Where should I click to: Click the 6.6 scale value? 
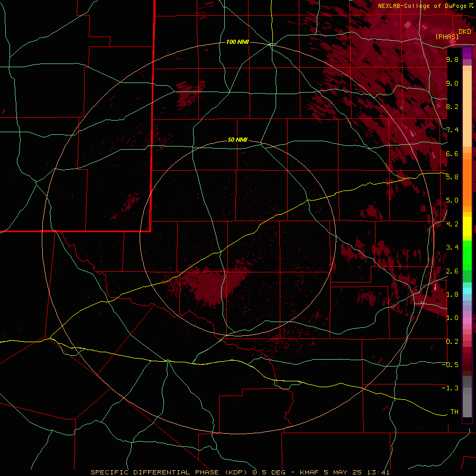tap(452, 153)
